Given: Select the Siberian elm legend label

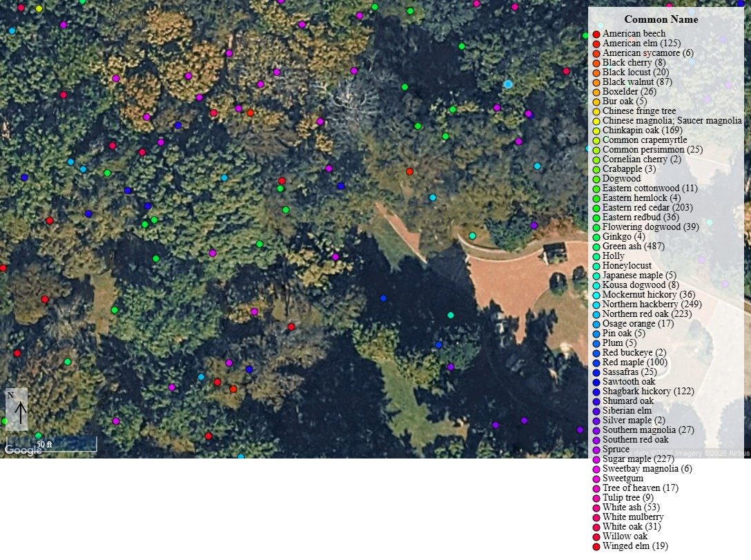Looking at the screenshot, I should (627, 410).
